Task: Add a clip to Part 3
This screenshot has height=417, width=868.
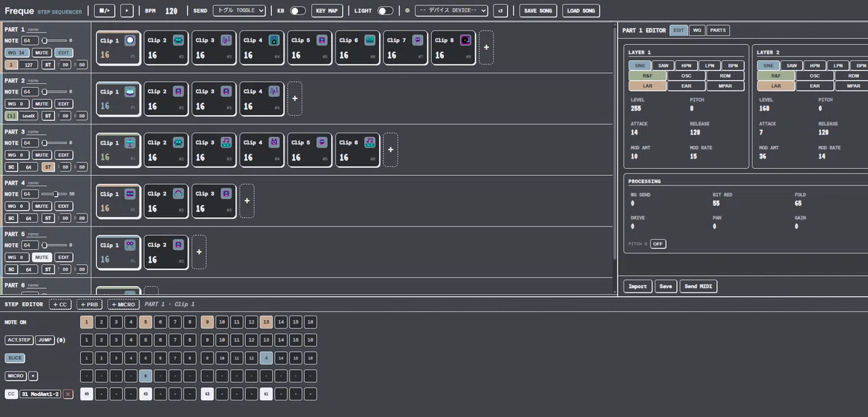Action: pyautogui.click(x=391, y=149)
